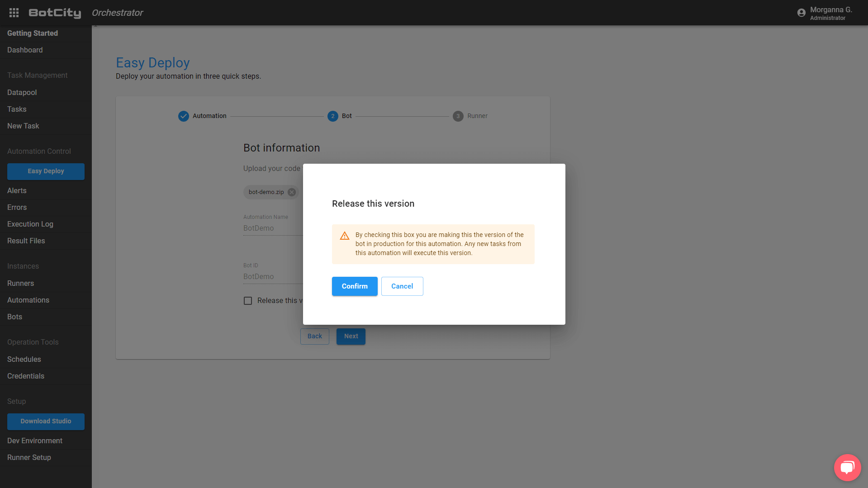868x488 pixels.
Task: Open the Dashboard page
Action: pyautogui.click(x=25, y=50)
